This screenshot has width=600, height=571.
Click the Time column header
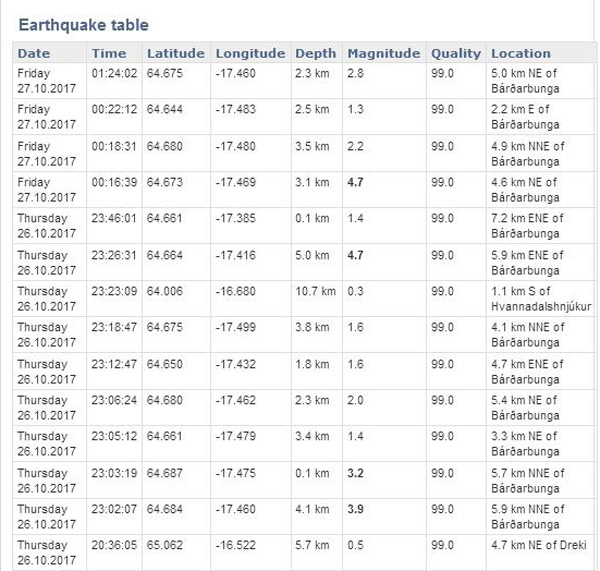coord(109,53)
